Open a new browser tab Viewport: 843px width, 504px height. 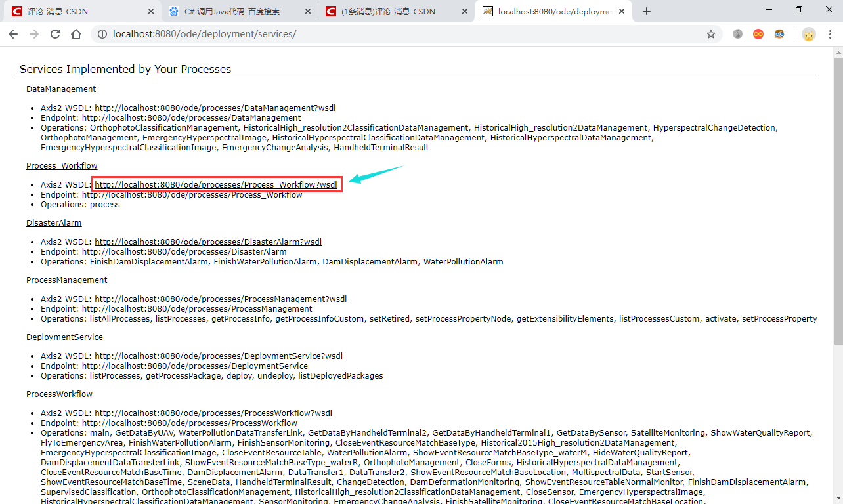click(x=647, y=10)
